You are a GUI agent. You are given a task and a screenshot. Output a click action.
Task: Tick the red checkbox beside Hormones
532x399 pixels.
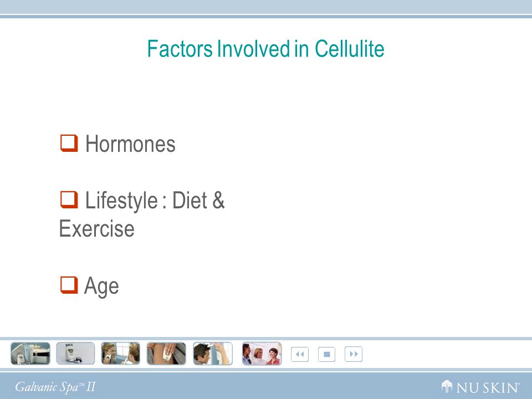tap(69, 143)
